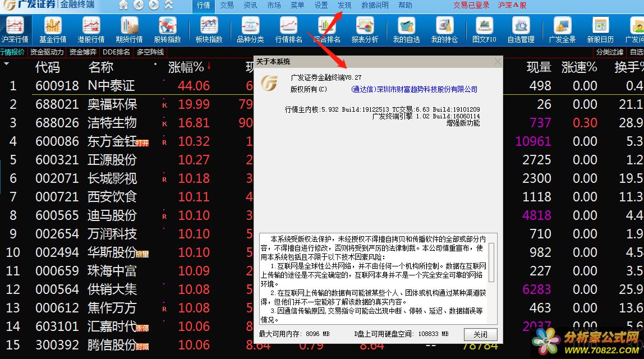This screenshot has height=359, width=644.
Task: Open the 广发全景 toolbar icon
Action: 562,30
